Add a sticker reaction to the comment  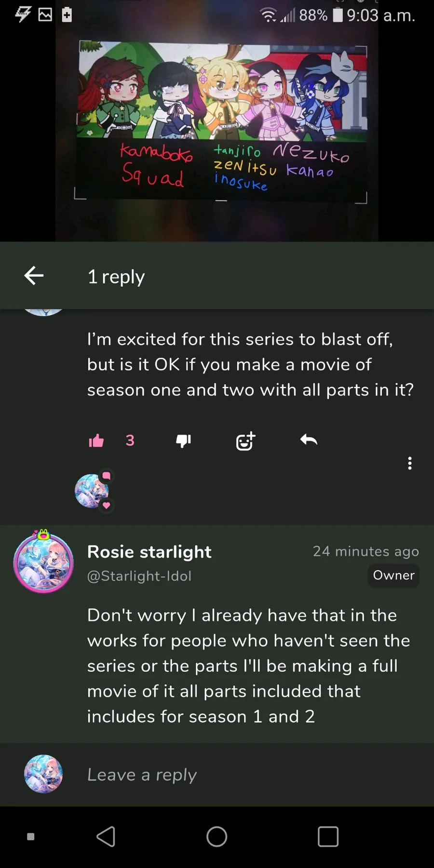coord(245,441)
